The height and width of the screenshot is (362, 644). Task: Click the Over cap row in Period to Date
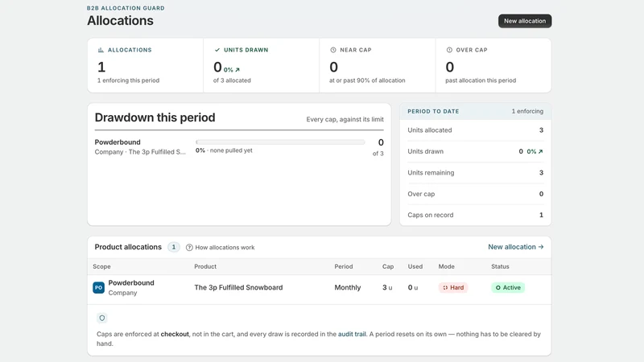tap(475, 194)
